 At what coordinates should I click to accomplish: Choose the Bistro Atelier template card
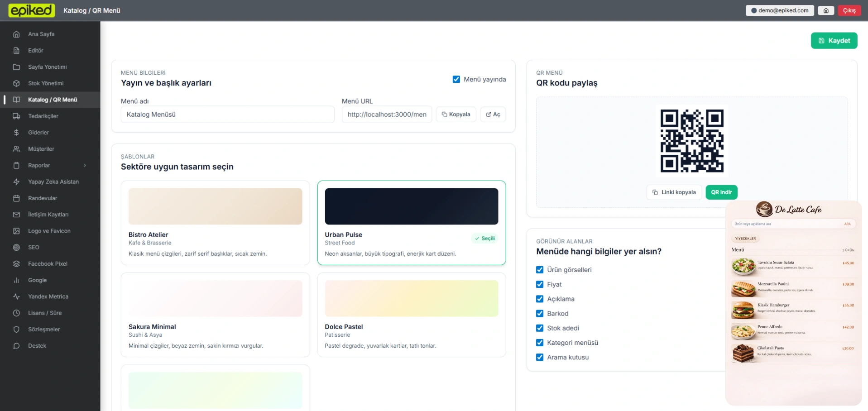215,223
